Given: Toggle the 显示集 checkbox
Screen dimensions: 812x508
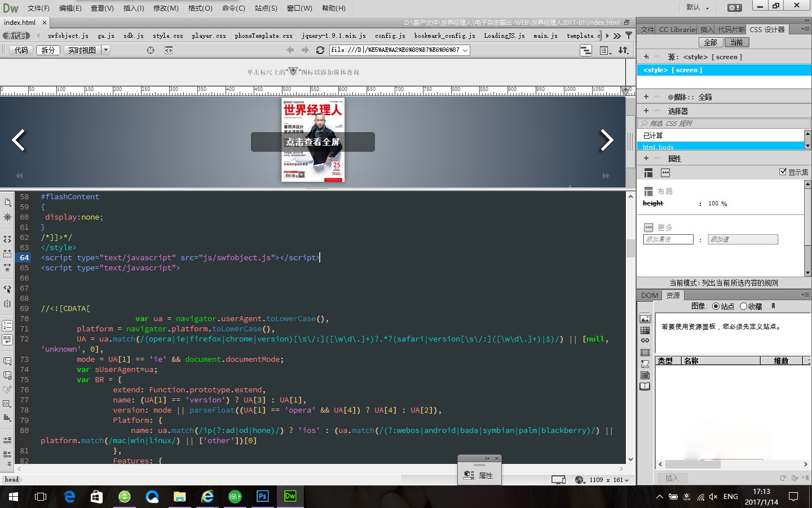Looking at the screenshot, I should click(x=783, y=172).
